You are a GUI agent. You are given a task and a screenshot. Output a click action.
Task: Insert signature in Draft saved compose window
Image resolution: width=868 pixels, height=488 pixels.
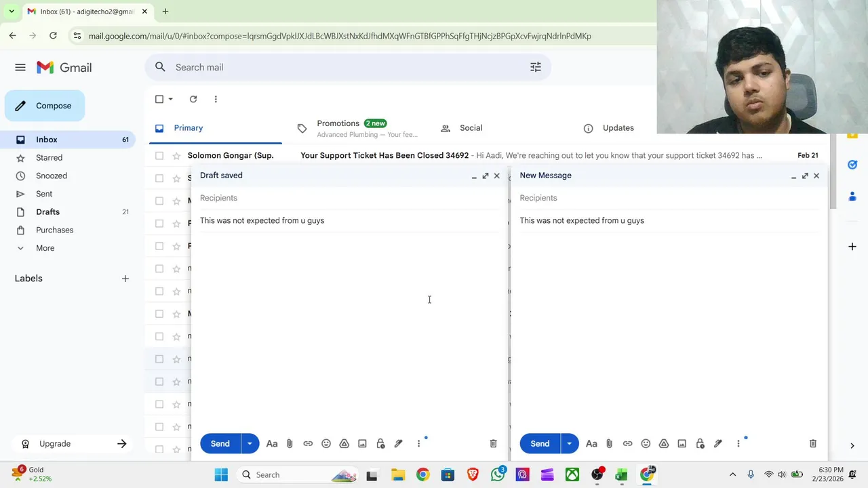[399, 443]
